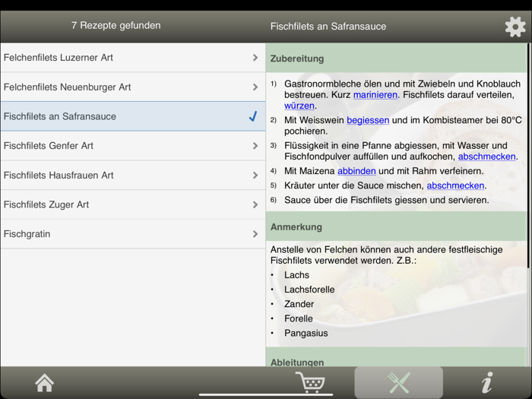The height and width of the screenshot is (399, 532).
Task: Expand Fischfilets Genfer Art chevron
Action: point(255,146)
